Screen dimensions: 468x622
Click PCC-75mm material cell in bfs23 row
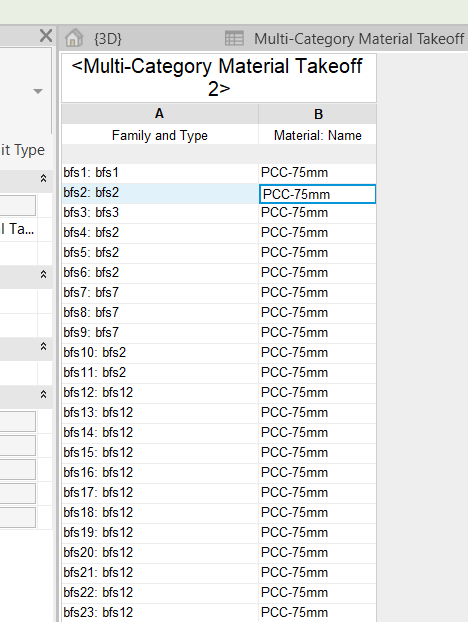[x=318, y=612]
